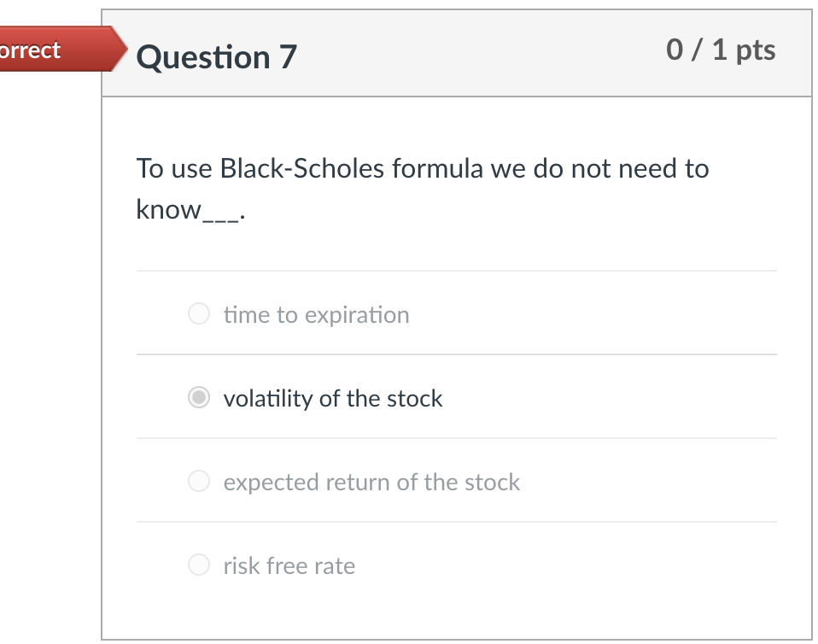Click the 'Question 7' heading
Screen dimensions: 818x644
216,57
